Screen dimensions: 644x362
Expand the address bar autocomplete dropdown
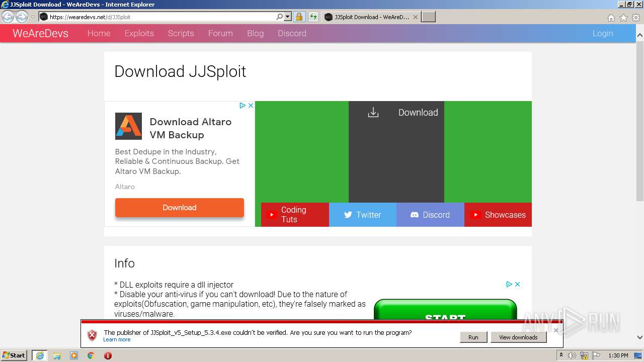click(288, 17)
